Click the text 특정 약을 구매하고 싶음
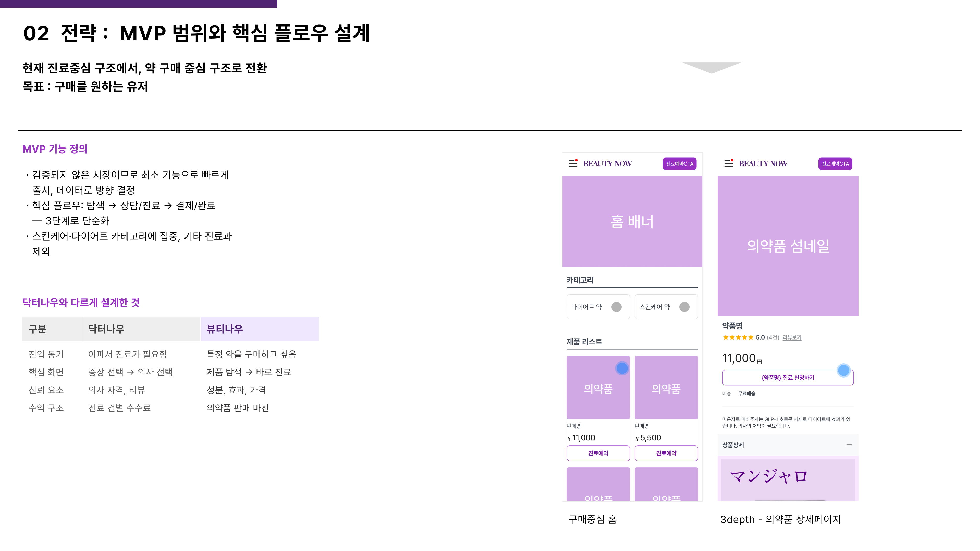Image resolution: width=980 pixels, height=551 pixels. click(x=251, y=354)
